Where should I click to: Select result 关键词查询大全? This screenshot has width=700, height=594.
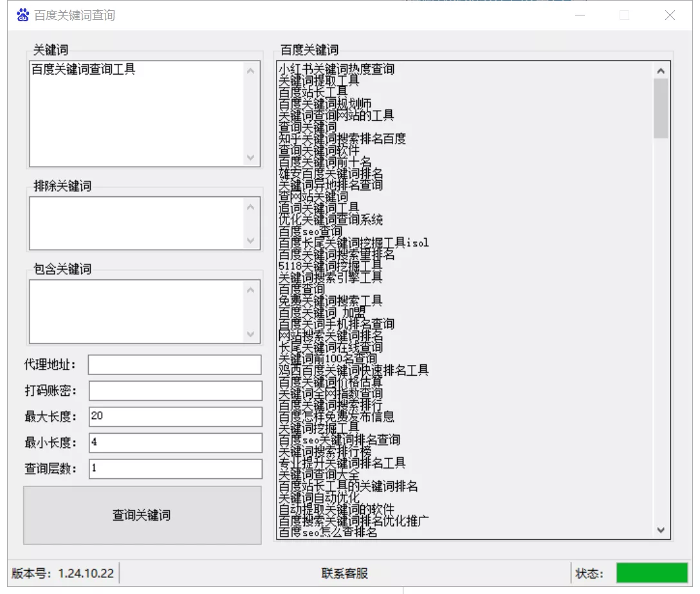pos(318,475)
